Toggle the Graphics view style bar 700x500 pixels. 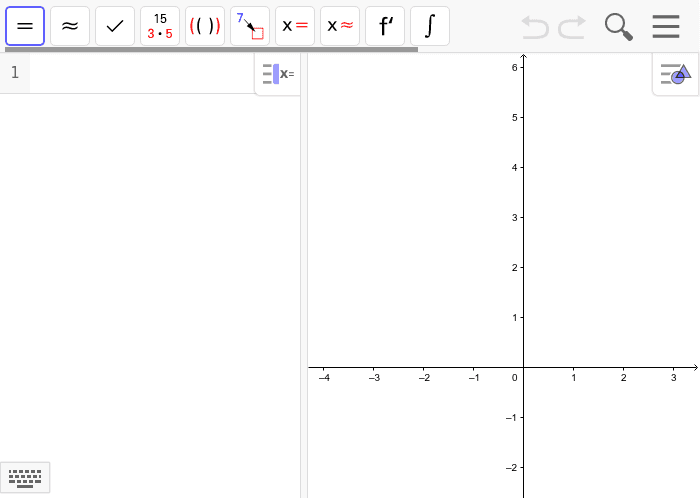tap(675, 74)
